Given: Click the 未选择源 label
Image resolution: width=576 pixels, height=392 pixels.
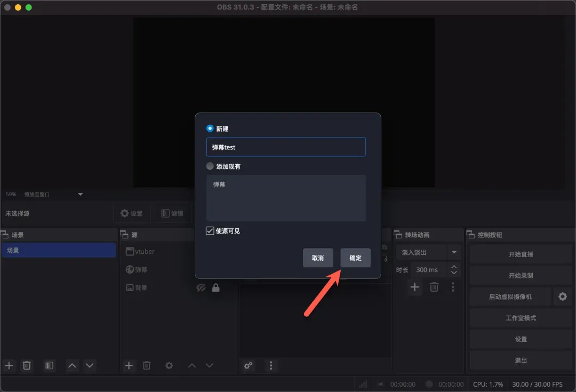Looking at the screenshot, I should pyautogui.click(x=17, y=213).
